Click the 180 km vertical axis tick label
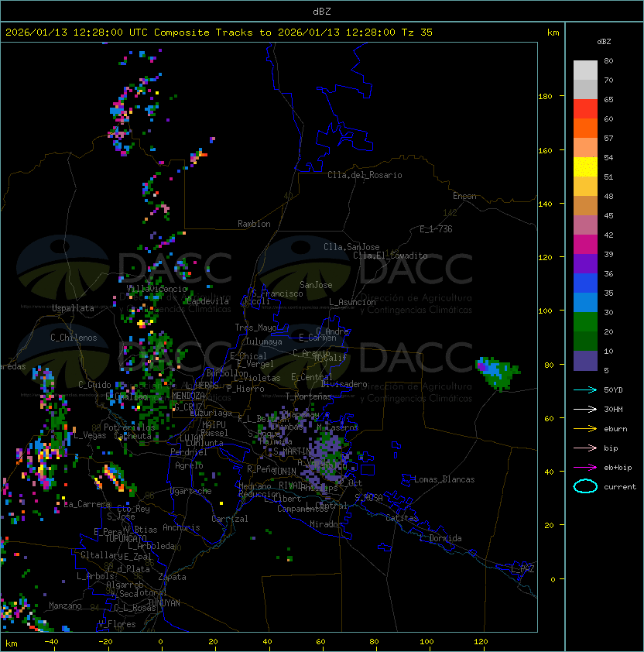644x652 pixels. point(545,97)
